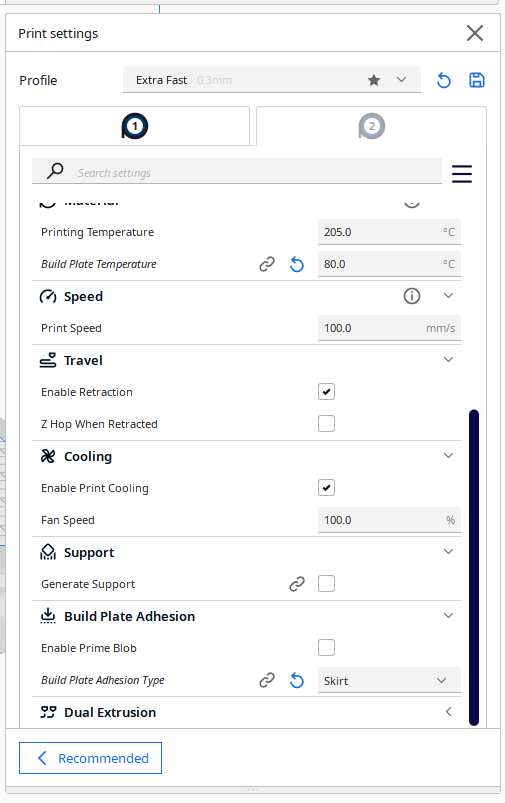Viewport: 505px width, 803px height.
Task: Enable Z Hop When Retracted
Action: click(x=326, y=424)
